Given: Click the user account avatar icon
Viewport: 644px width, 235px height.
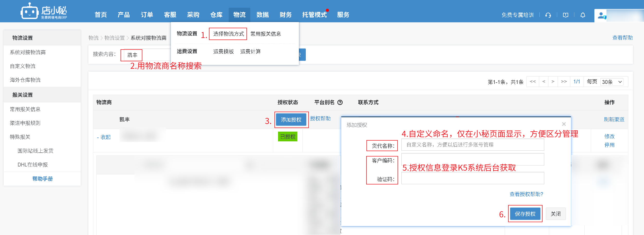Looking at the screenshot, I should pyautogui.click(x=601, y=16).
